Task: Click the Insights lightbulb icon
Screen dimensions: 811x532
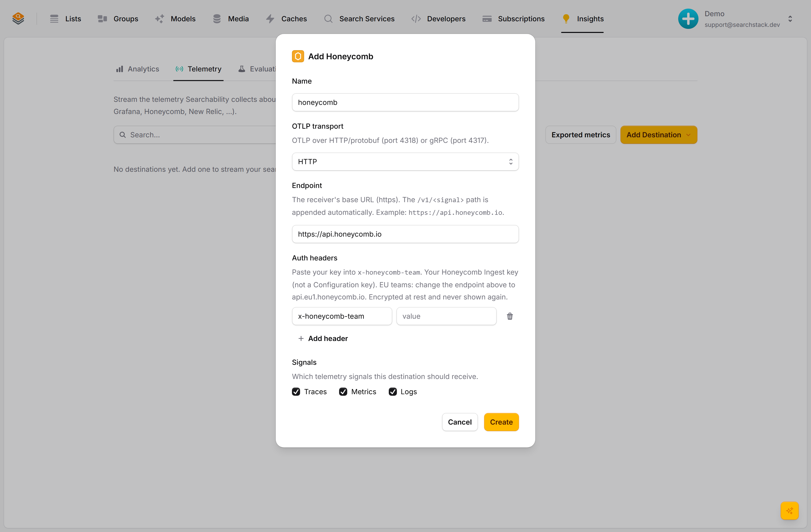Action: pos(566,19)
